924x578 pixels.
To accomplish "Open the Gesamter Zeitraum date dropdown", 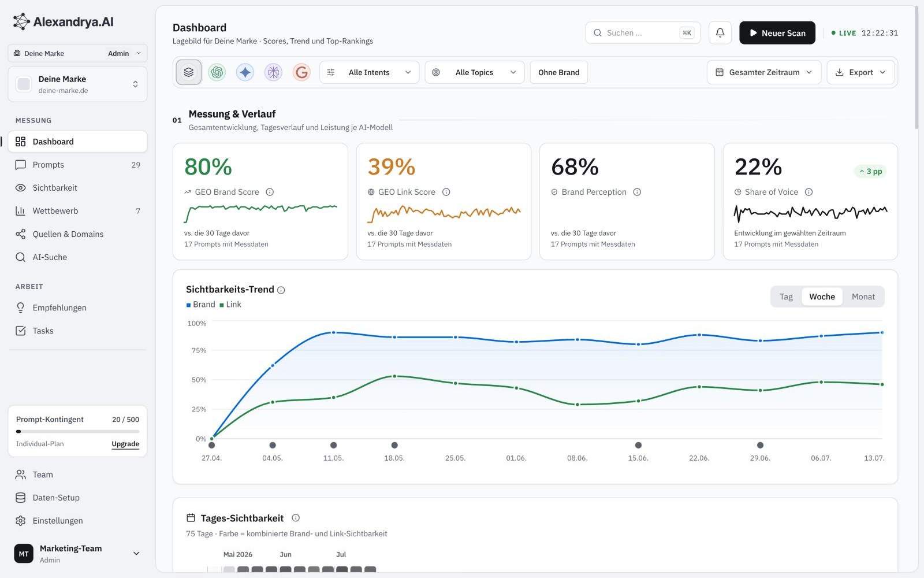I will pos(764,72).
